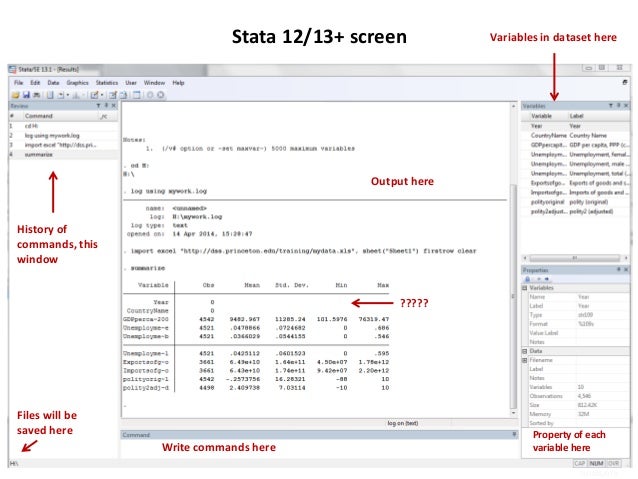Pin the Command window

coord(514,435)
